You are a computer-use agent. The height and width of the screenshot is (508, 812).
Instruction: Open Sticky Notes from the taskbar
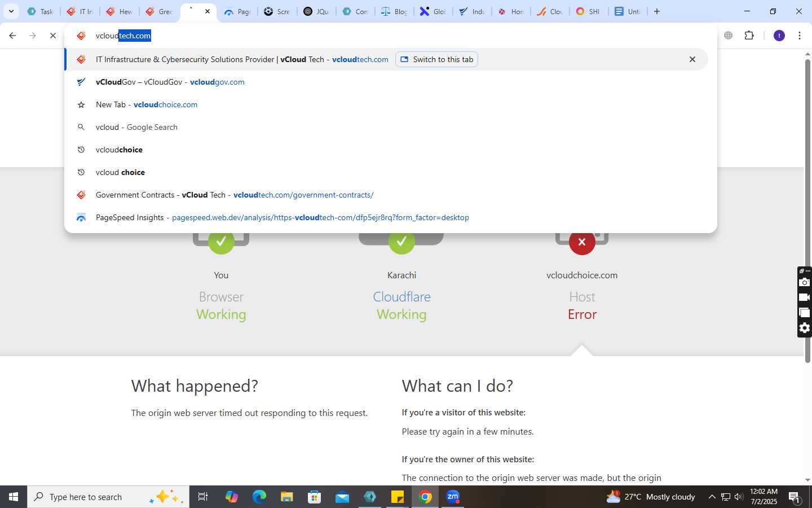(398, 497)
